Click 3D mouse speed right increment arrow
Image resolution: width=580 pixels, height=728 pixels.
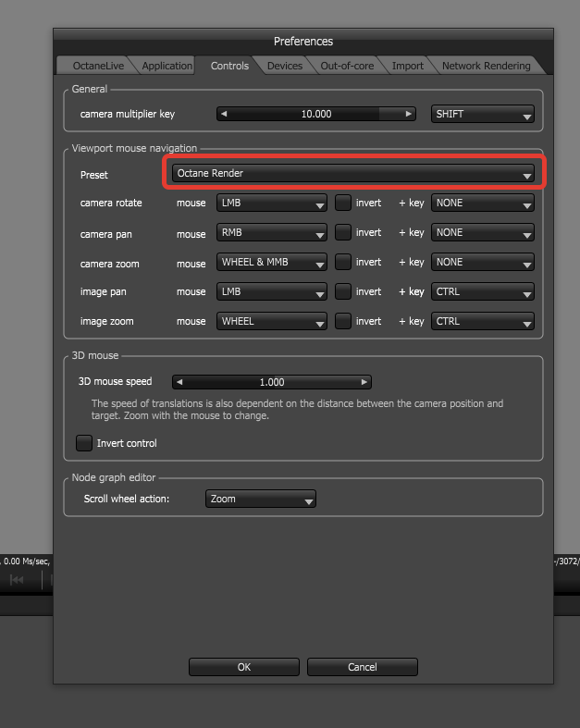[x=364, y=382]
